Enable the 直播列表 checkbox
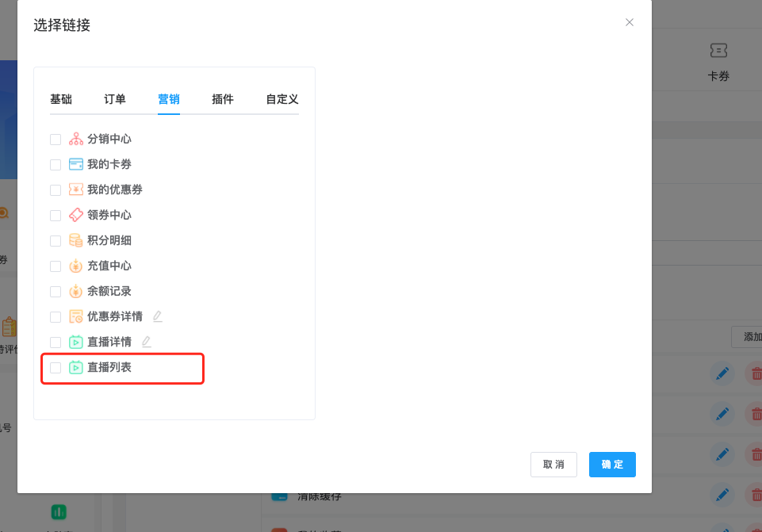The width and height of the screenshot is (762, 532). [x=56, y=368]
